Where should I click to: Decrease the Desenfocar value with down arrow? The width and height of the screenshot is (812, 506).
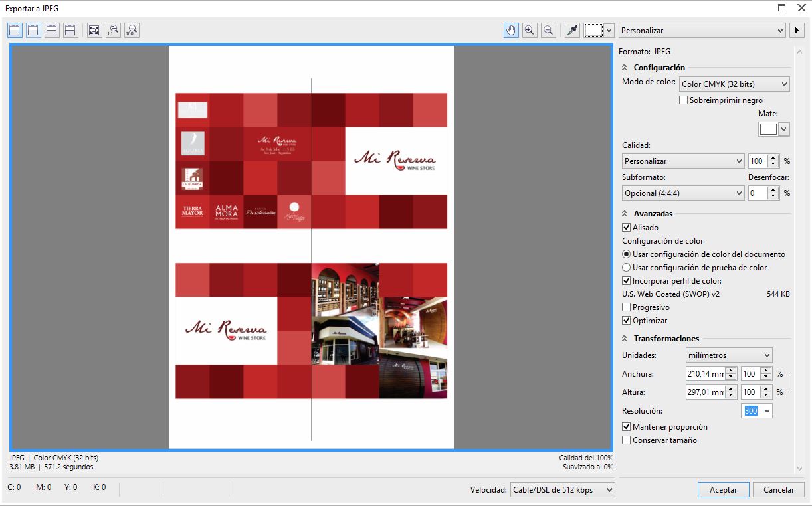pyautogui.click(x=773, y=197)
